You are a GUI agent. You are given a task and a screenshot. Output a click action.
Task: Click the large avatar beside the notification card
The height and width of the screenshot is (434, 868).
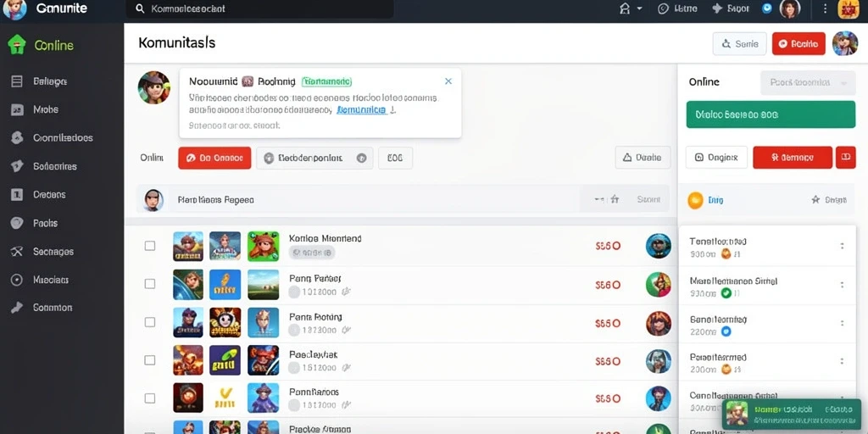(x=154, y=87)
